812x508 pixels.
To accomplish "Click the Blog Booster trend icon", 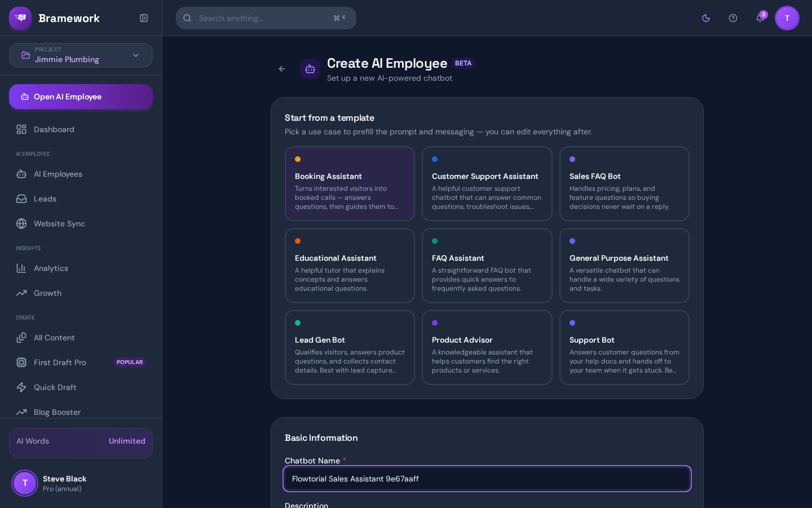I will click(x=21, y=412).
